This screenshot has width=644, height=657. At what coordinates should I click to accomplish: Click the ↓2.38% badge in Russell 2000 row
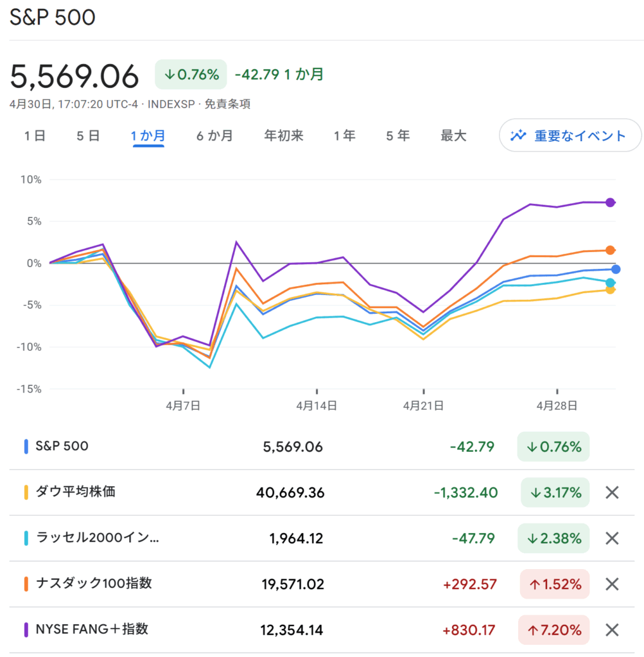pyautogui.click(x=553, y=538)
